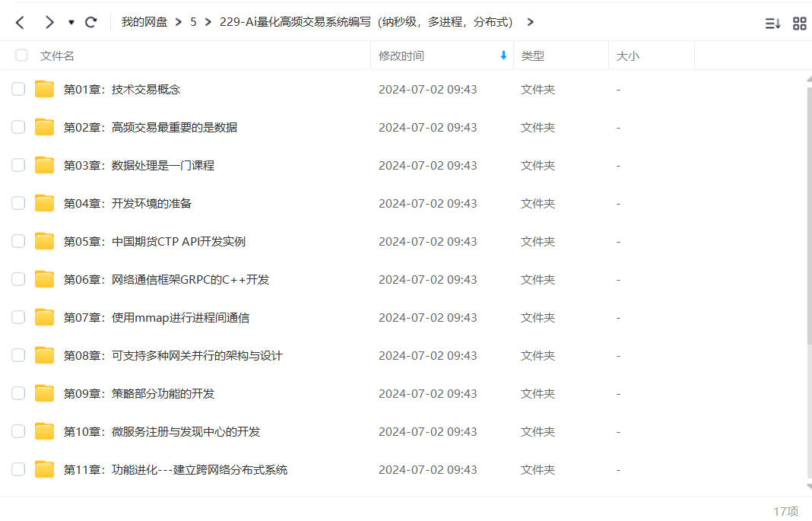Open 第10章：微服务注册与发现中心的开发 name
This screenshot has height=521, width=812.
[162, 432]
